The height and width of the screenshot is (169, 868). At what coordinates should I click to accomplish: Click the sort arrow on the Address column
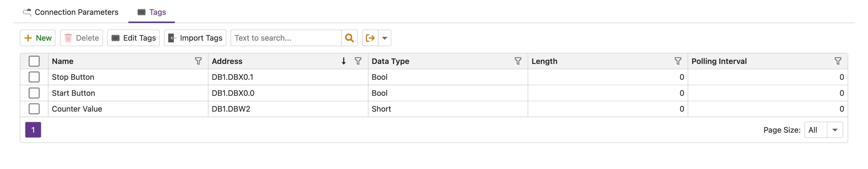point(344,61)
